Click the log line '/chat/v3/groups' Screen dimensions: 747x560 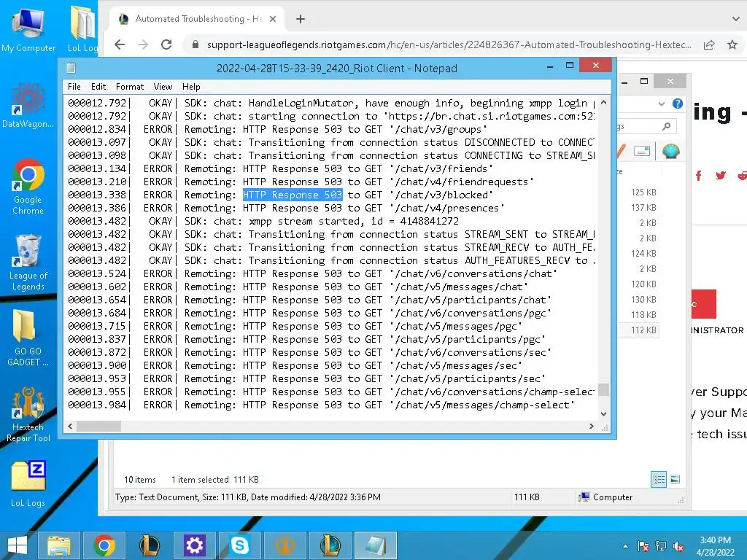(277, 129)
